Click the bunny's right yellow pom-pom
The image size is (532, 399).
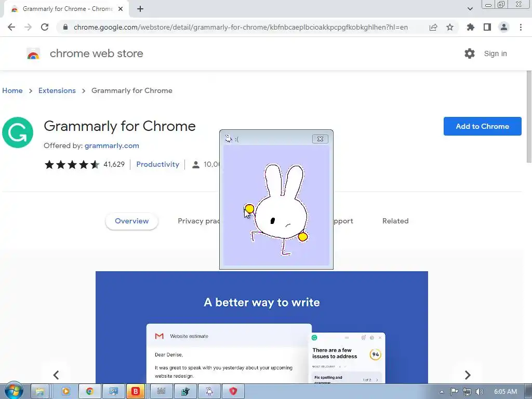pyautogui.click(x=303, y=236)
